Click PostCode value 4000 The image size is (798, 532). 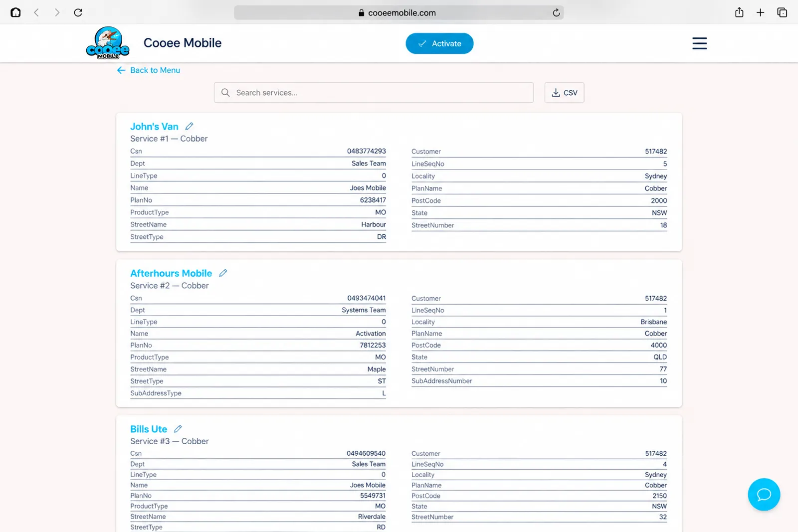(659, 345)
